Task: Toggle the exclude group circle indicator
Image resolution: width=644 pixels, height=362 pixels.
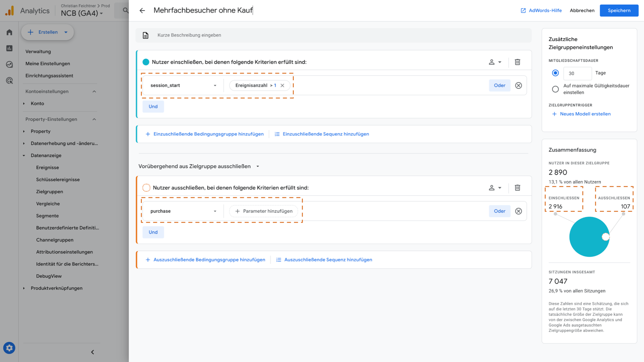Action: coord(146,188)
